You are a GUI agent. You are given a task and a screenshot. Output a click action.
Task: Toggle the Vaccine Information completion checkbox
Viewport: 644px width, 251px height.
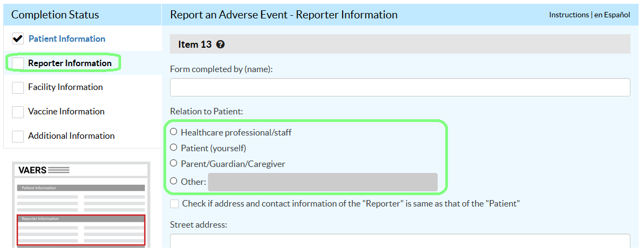(x=18, y=112)
